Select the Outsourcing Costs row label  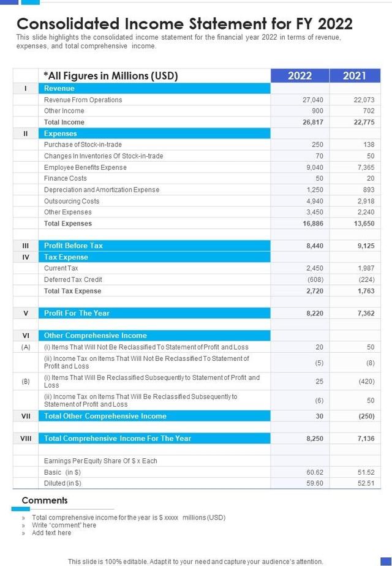coord(72,201)
